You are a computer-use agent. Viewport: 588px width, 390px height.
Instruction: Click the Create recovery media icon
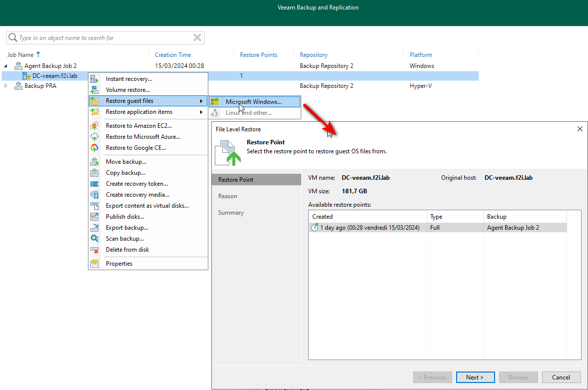click(94, 195)
